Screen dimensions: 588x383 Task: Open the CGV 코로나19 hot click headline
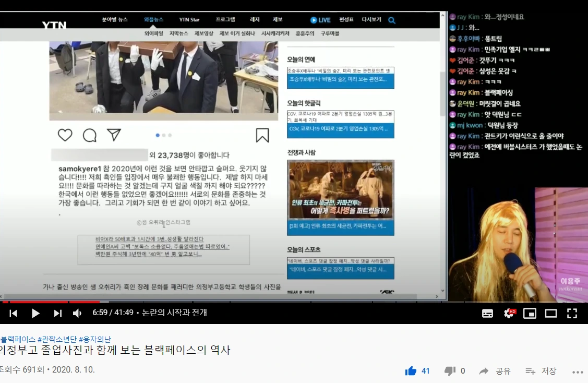(x=341, y=124)
